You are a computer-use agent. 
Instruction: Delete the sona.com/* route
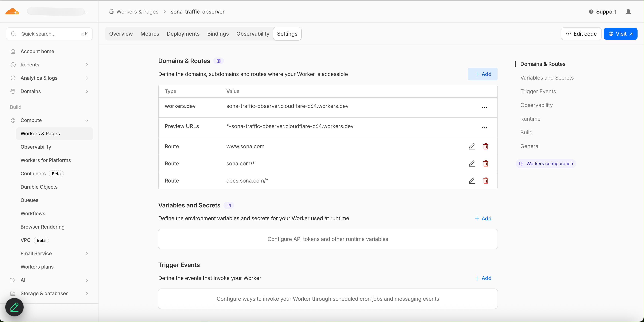click(x=486, y=163)
